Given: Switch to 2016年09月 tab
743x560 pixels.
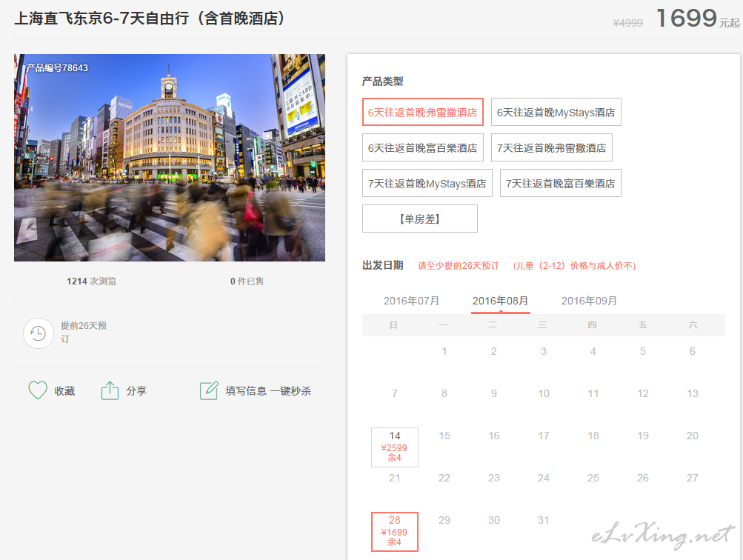Looking at the screenshot, I should 589,301.
